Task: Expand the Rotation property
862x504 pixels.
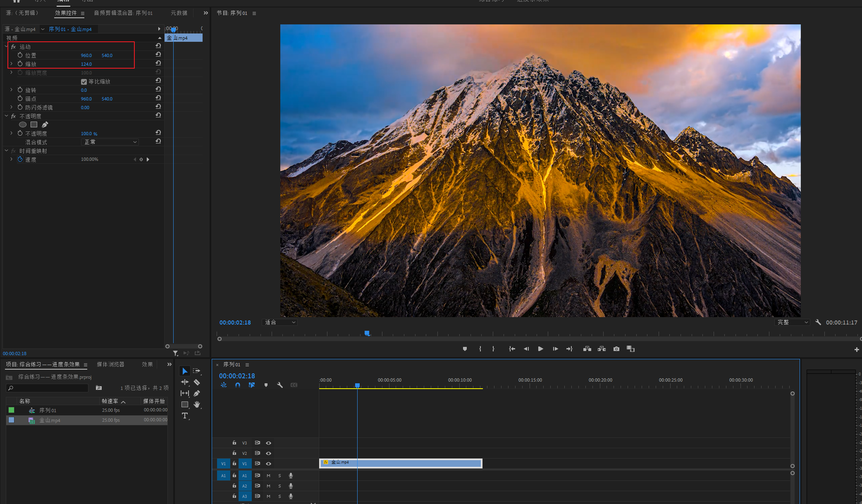Action: point(12,90)
